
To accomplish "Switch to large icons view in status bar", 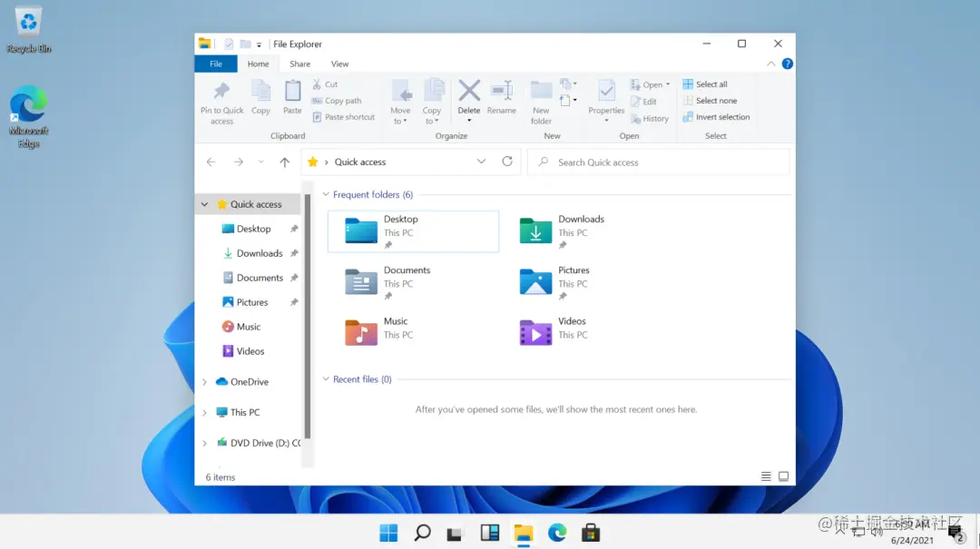I will 783,476.
